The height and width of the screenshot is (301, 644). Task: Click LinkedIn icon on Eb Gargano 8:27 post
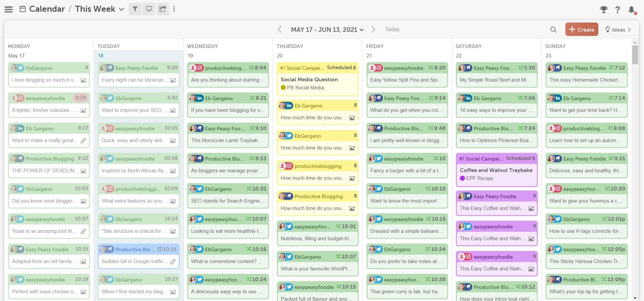tap(21, 128)
